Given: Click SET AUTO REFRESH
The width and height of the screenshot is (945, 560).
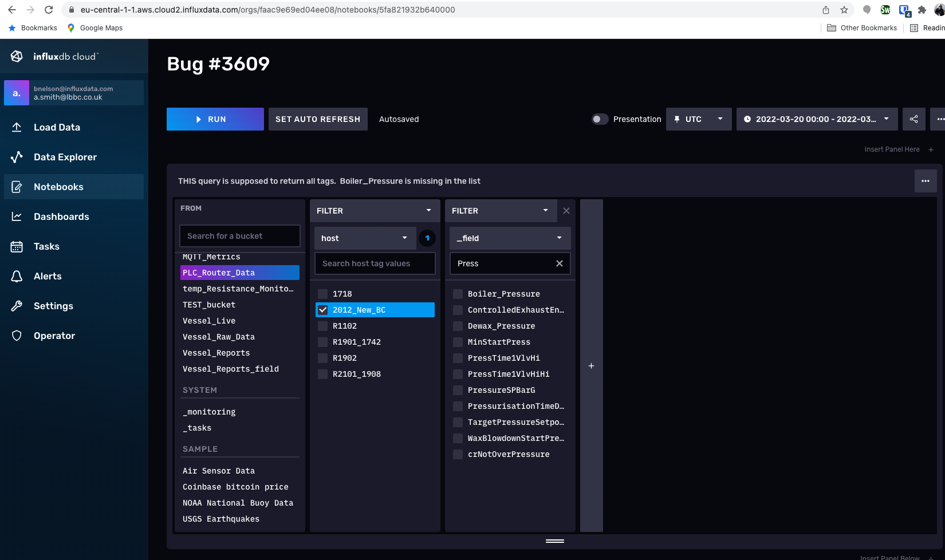Looking at the screenshot, I should pyautogui.click(x=317, y=119).
